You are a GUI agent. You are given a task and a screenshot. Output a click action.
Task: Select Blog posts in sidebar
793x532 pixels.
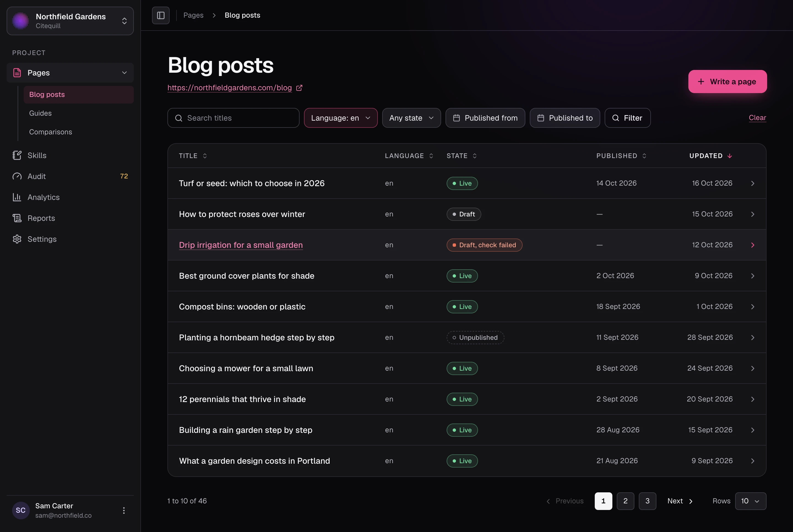[79, 95]
